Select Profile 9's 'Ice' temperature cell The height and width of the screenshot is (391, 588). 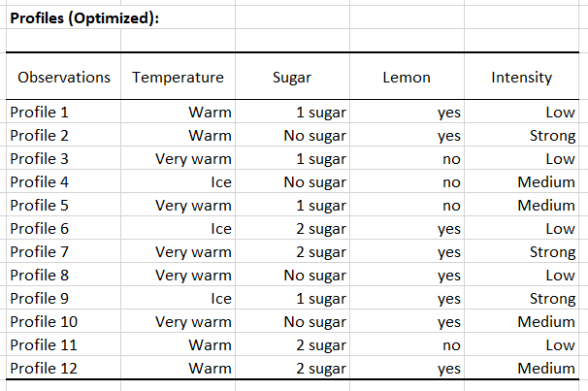tap(218, 299)
